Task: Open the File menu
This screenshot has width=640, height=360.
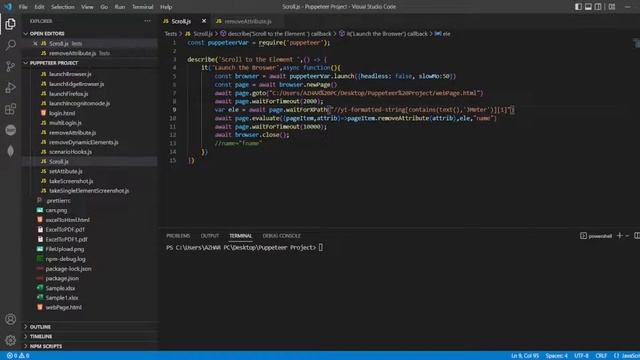Action: (23, 7)
